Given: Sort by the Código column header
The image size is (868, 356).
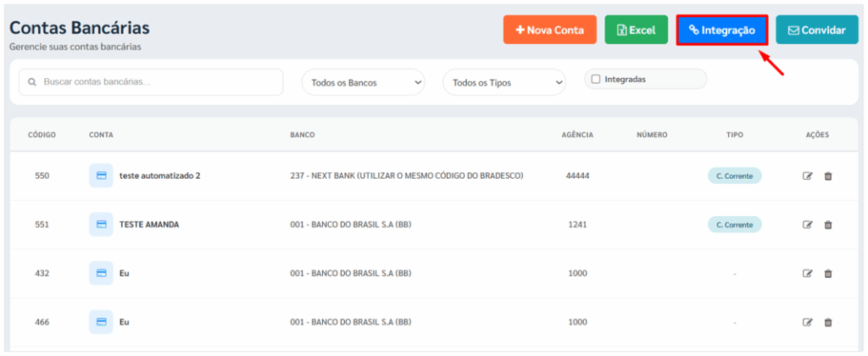Looking at the screenshot, I should click(42, 135).
